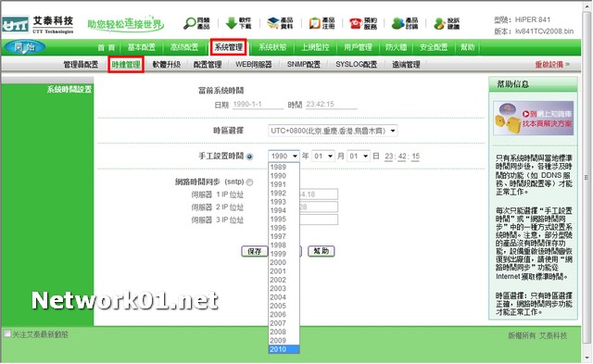
Task: Click the knowledge base help banner
Action: click(x=534, y=119)
